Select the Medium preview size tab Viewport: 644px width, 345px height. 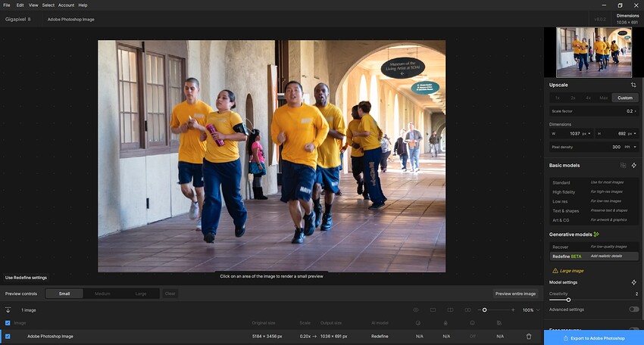tap(102, 294)
